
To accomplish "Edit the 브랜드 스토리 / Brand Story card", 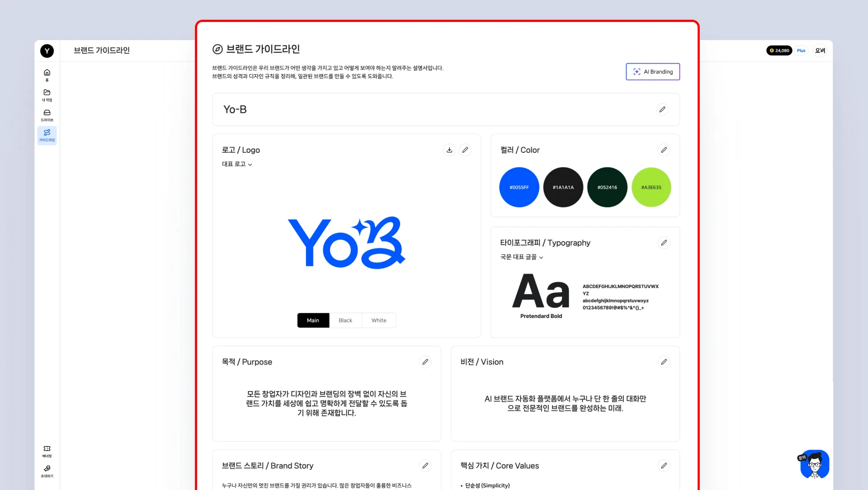I will coord(425,465).
